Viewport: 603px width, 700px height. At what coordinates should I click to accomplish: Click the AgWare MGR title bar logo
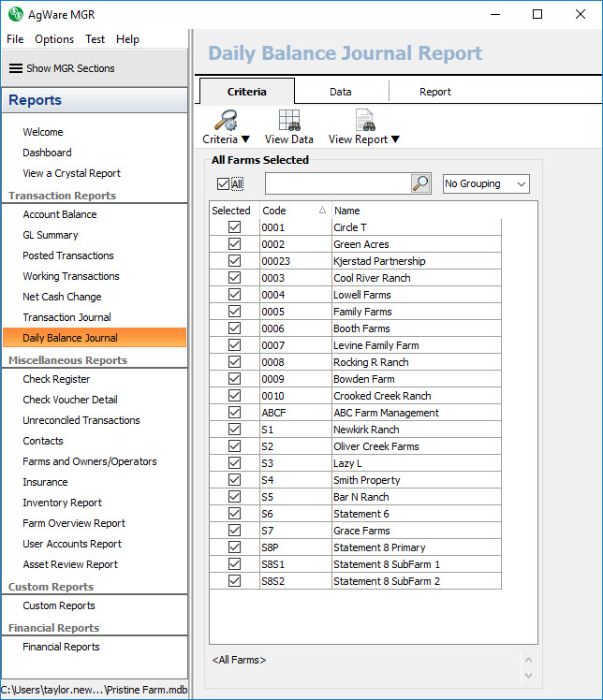pyautogui.click(x=15, y=14)
